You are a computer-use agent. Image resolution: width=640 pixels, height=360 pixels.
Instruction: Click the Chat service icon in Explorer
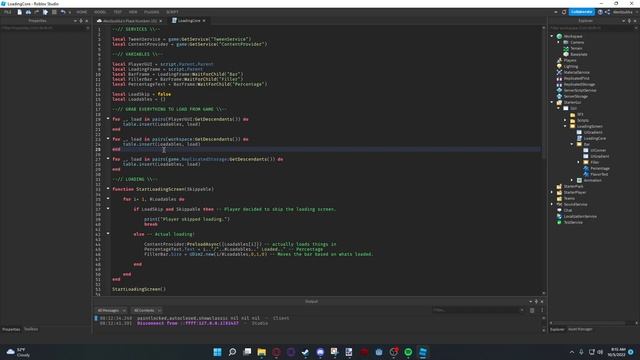click(560, 210)
